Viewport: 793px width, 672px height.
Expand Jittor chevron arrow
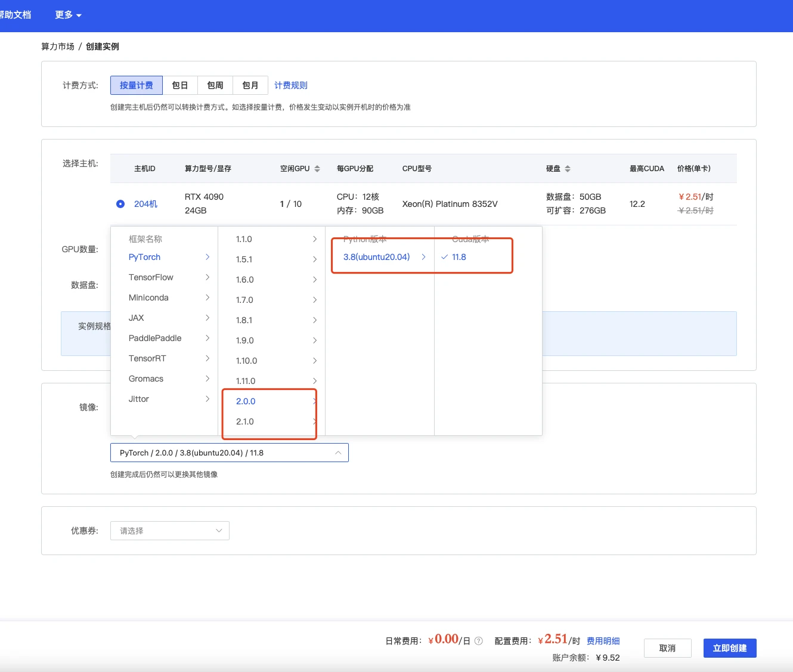click(x=207, y=399)
